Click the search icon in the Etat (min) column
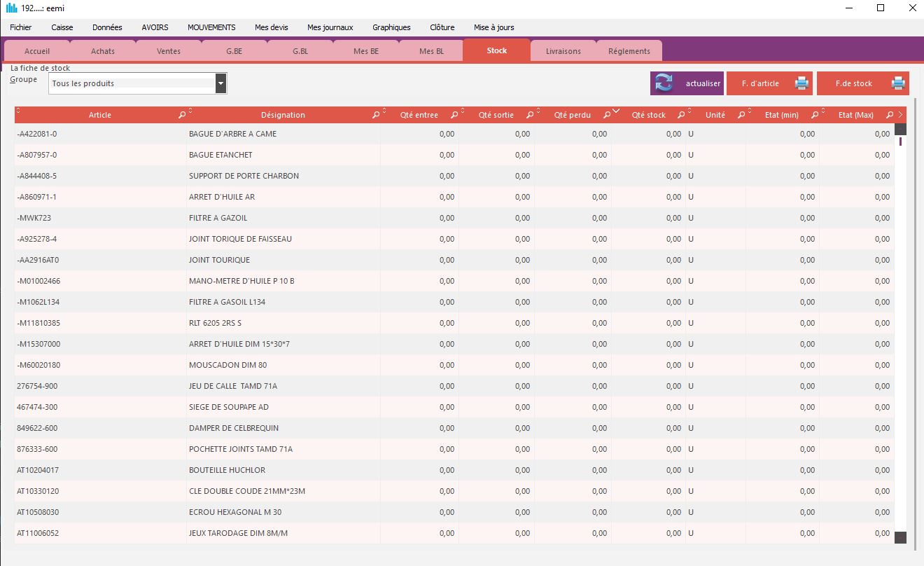Screen dimensions: 924x566 click(814, 114)
